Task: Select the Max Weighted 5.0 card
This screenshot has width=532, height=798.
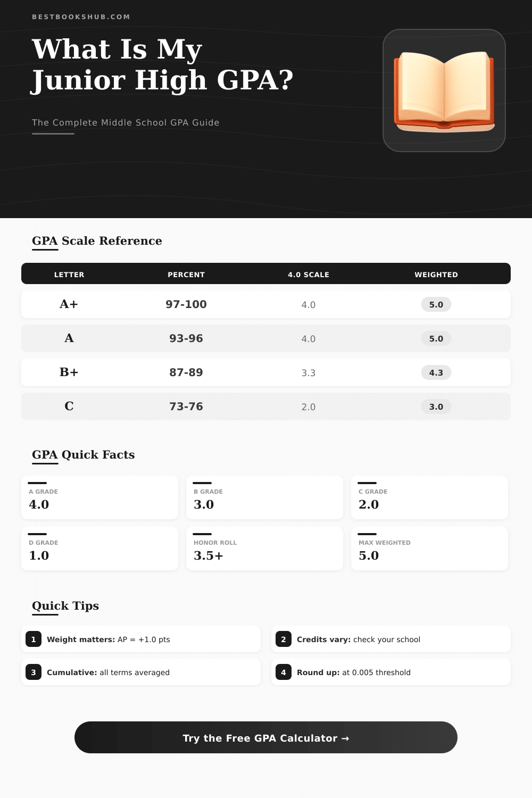Action: pos(429,548)
